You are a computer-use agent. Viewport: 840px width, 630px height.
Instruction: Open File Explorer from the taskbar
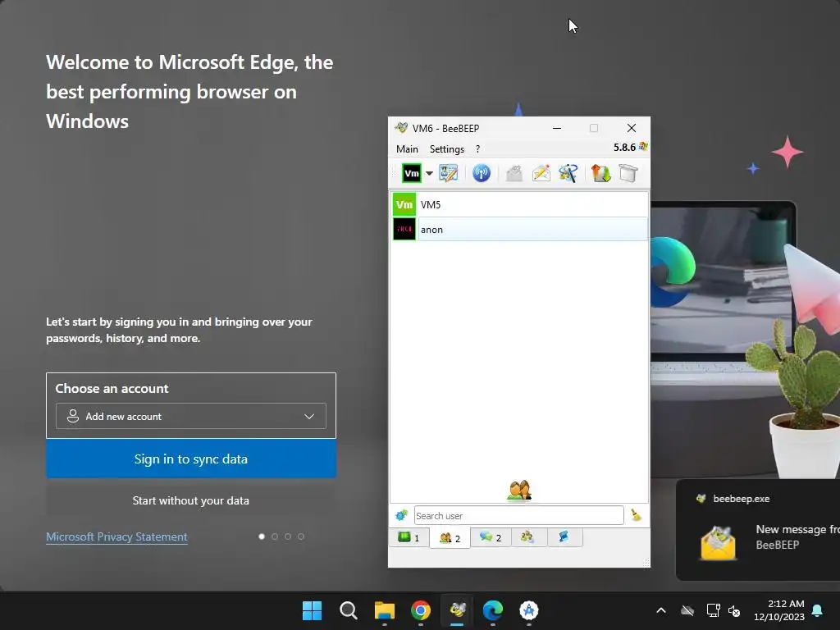pos(384,610)
